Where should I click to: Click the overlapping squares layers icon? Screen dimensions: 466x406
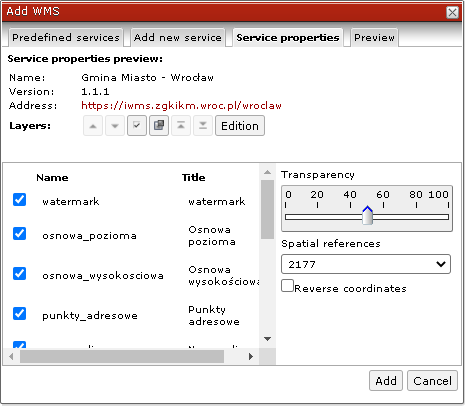pyautogui.click(x=159, y=126)
